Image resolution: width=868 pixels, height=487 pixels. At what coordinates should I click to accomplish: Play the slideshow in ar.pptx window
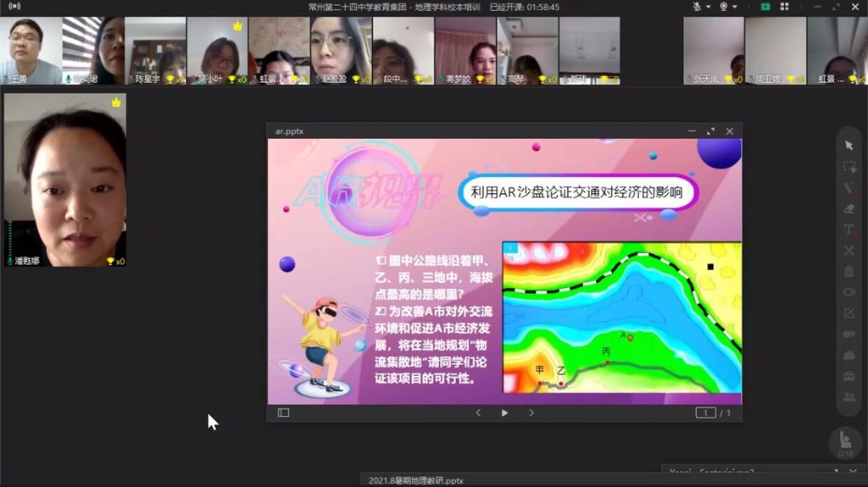pyautogui.click(x=504, y=412)
